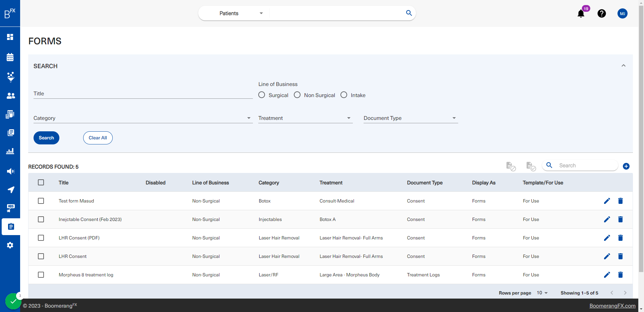Open the dashboard icon in sidebar

pos(10,37)
